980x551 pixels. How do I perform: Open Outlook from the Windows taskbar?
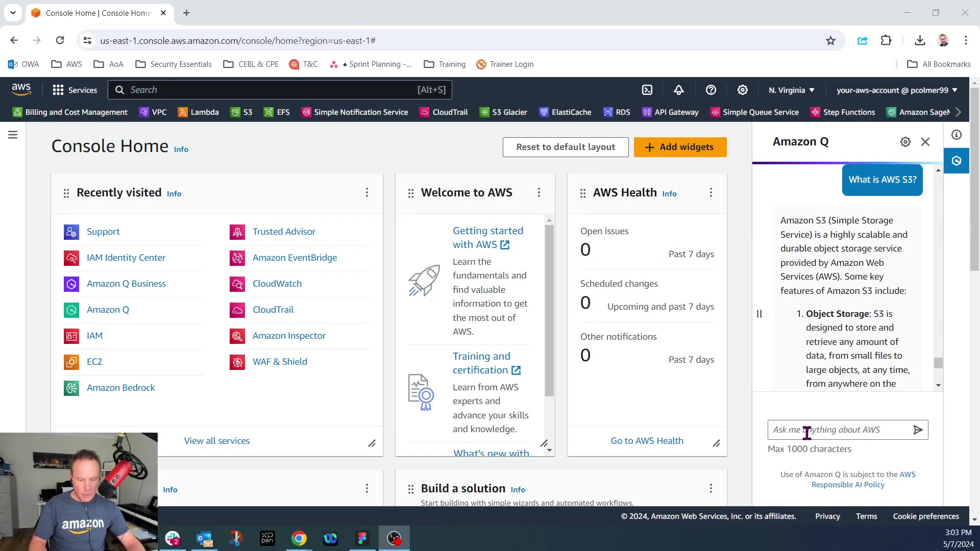205,538
